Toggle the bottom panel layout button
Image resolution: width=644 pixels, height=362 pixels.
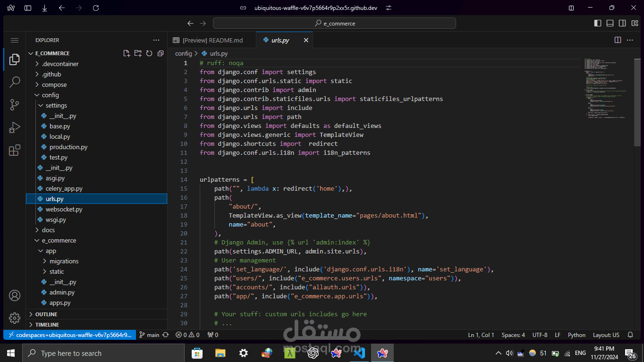click(x=610, y=23)
